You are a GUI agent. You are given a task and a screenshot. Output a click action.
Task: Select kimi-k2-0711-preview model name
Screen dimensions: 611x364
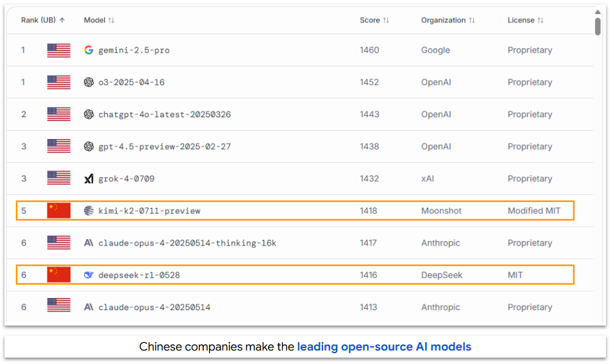click(x=149, y=211)
